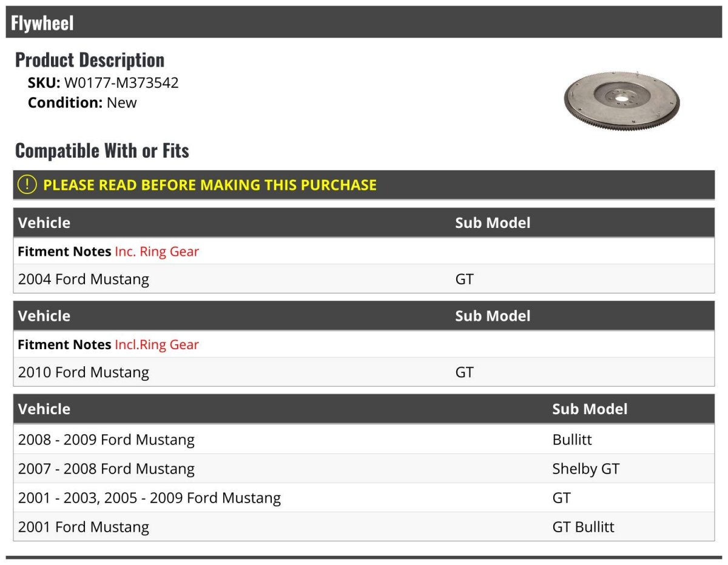The height and width of the screenshot is (565, 728).
Task: Click the Condition: New text
Action: pyautogui.click(x=83, y=102)
